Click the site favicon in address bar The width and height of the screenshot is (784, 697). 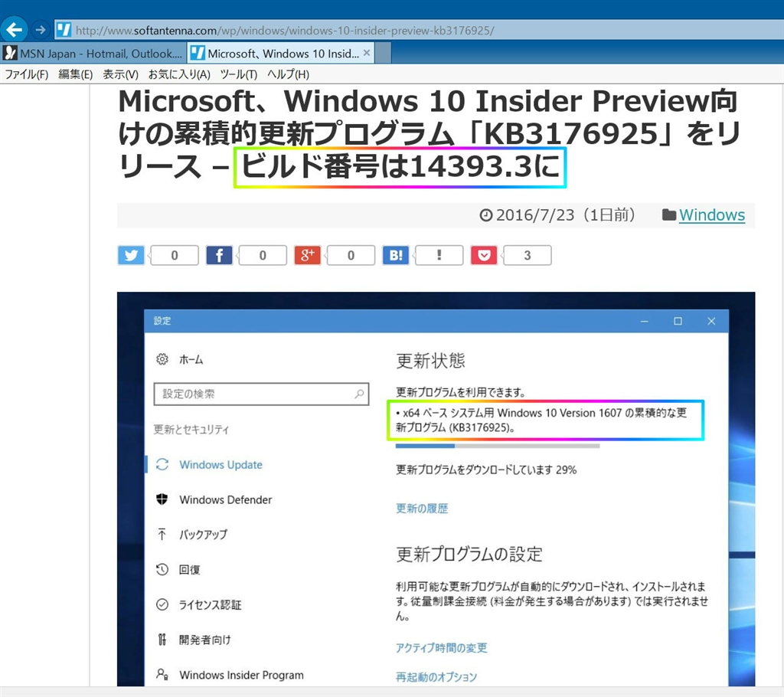64,30
